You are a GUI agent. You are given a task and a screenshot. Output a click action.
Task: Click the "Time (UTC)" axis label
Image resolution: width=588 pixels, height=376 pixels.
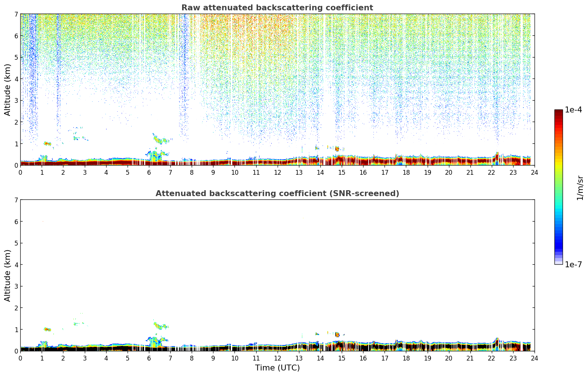tap(277, 368)
